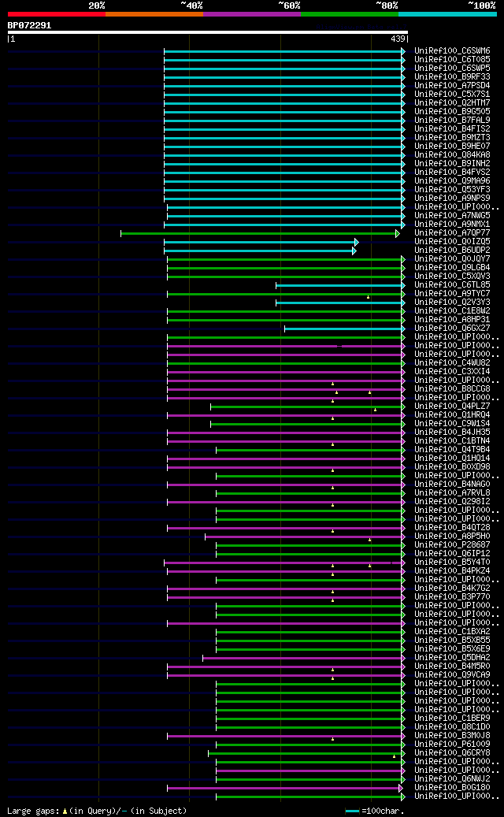Click hit UniRef100_B5Y4T0
Screen dimensions: 504x817
[x=453, y=562]
